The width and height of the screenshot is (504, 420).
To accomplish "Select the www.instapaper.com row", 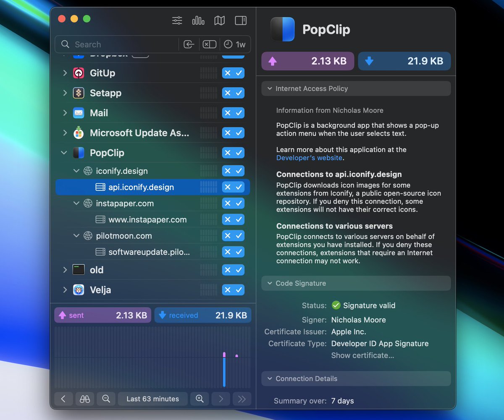I will click(x=153, y=219).
